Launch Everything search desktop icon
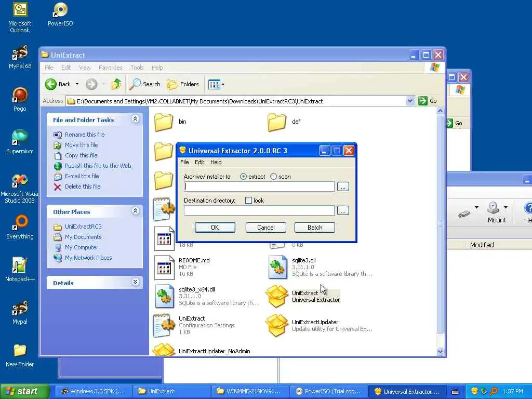Image resolution: width=532 pixels, height=399 pixels. pos(20,227)
